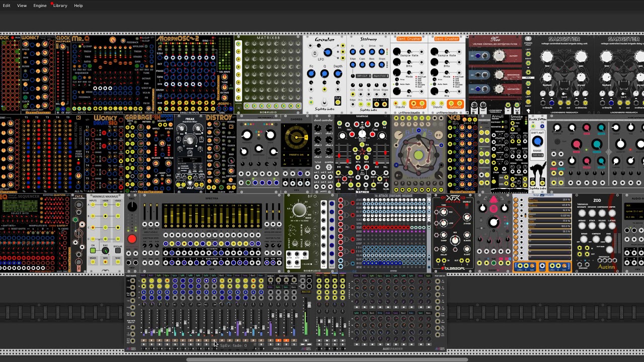Adjust the MixMaster master fader
644x362 pixels.
[309, 306]
